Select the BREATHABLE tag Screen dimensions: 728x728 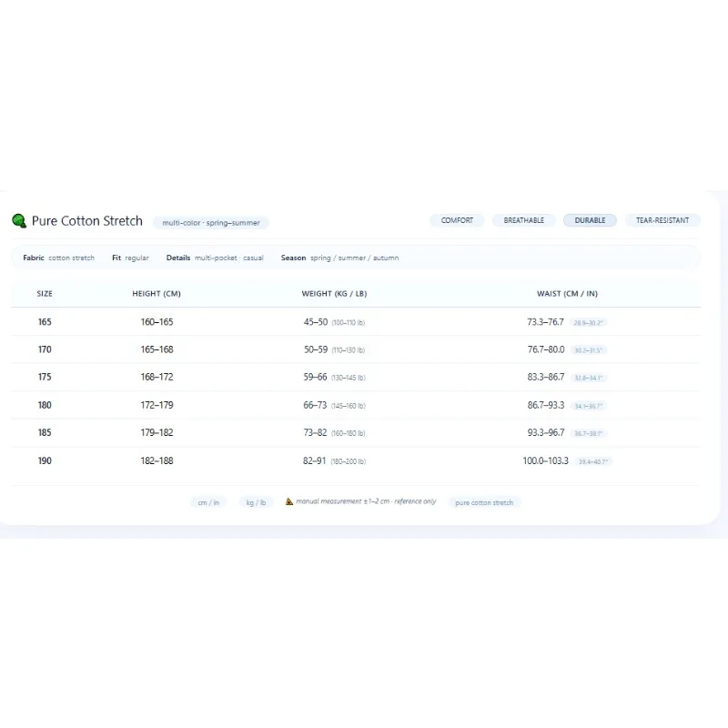pyautogui.click(x=524, y=220)
